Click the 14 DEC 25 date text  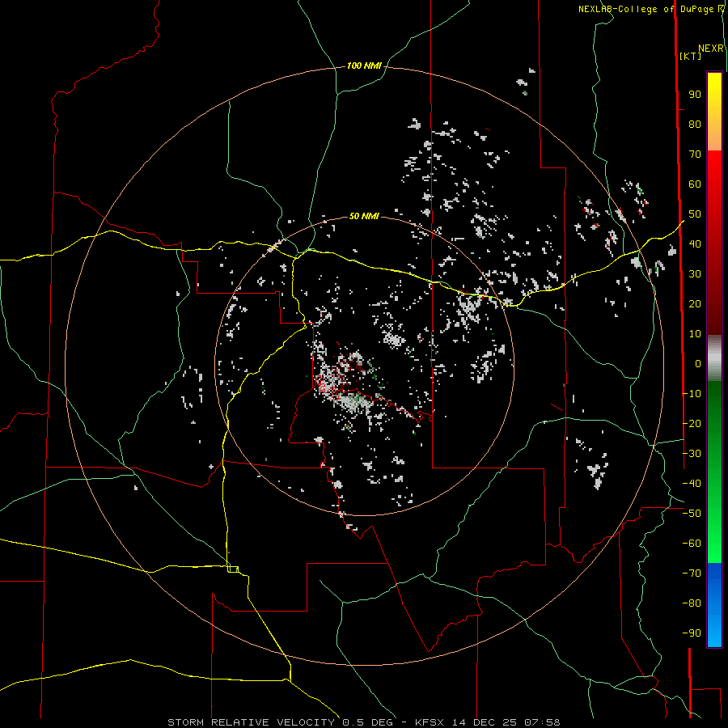pos(485,722)
